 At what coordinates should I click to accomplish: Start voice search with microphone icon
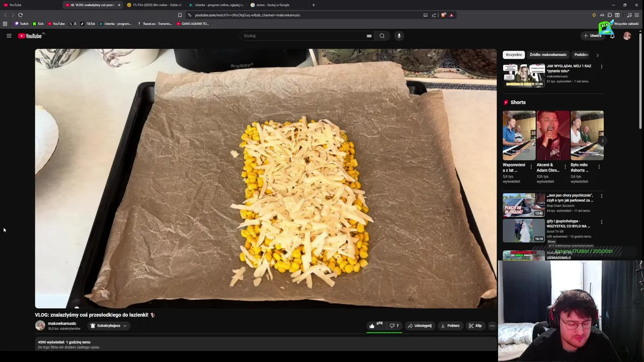click(399, 36)
